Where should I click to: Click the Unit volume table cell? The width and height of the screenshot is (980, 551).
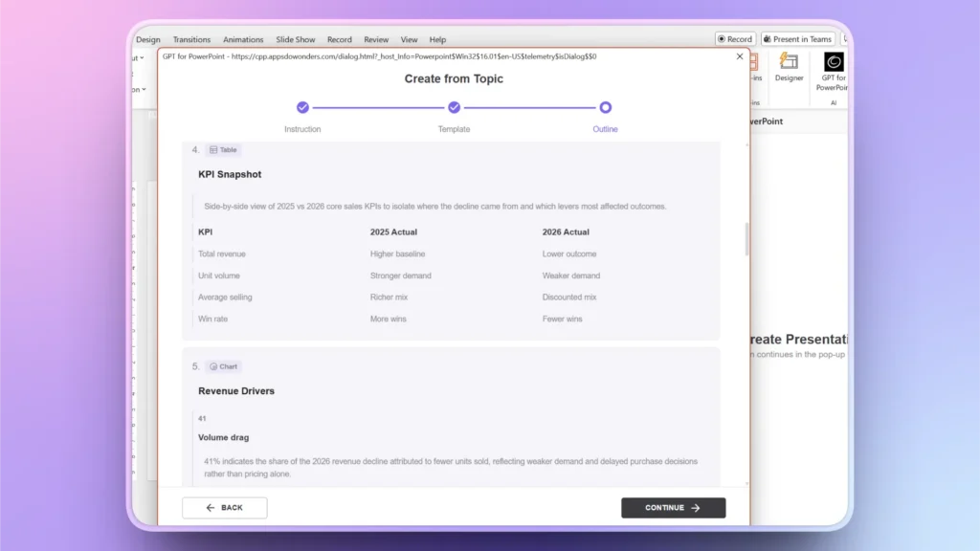click(219, 275)
